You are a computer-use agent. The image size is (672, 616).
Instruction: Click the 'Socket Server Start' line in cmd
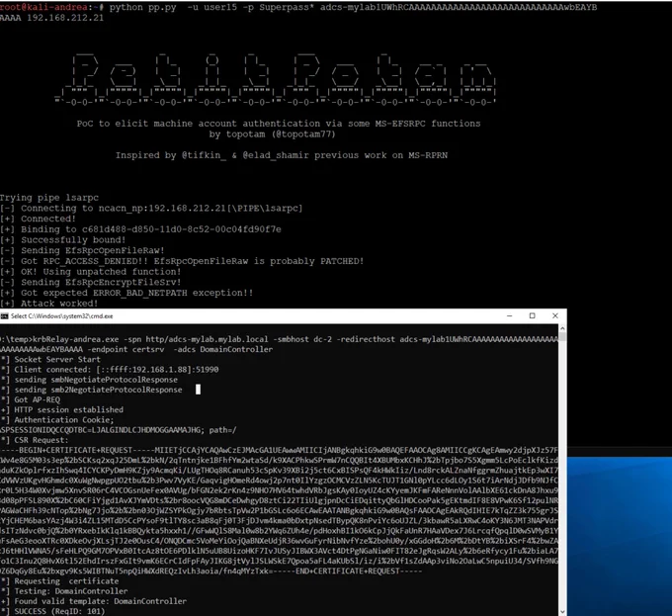pyautogui.click(x=50, y=359)
